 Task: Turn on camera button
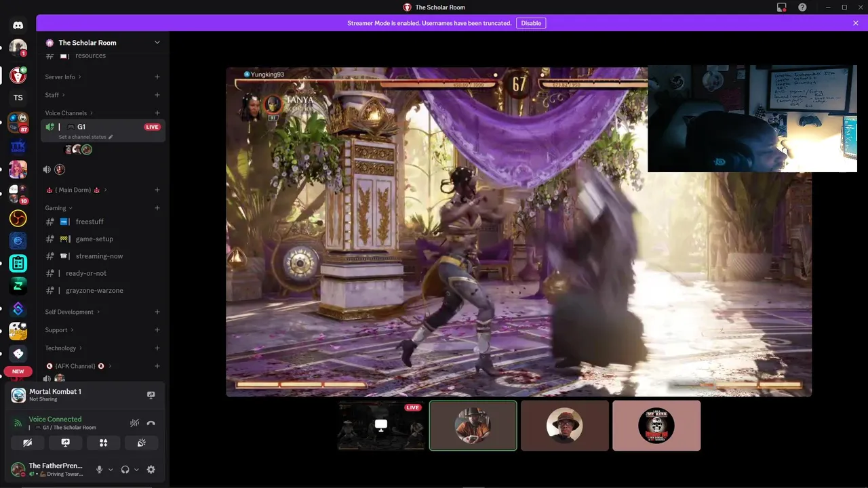28,443
